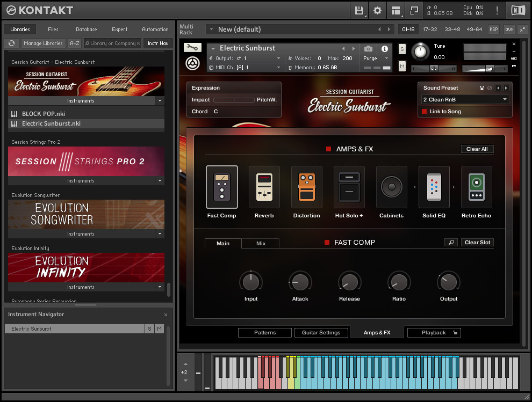The image size is (532, 402).
Task: Select the Distortion pedal
Action: point(307,187)
